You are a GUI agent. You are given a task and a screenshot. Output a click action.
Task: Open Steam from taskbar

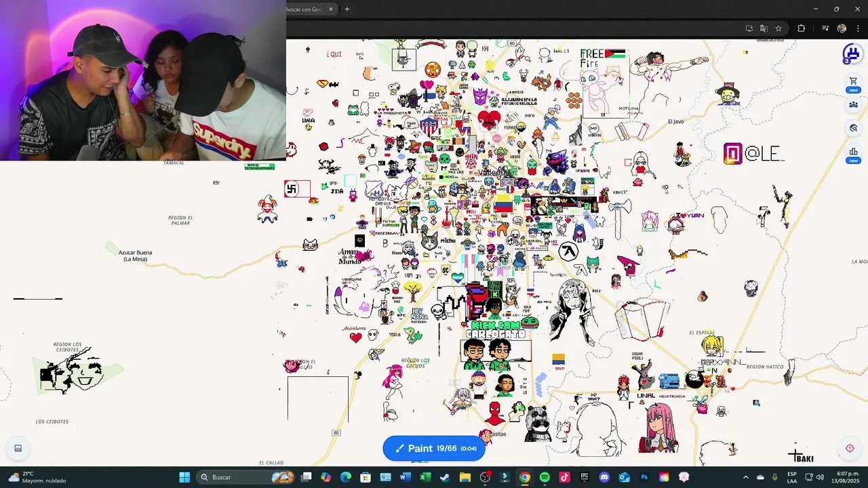(x=445, y=477)
